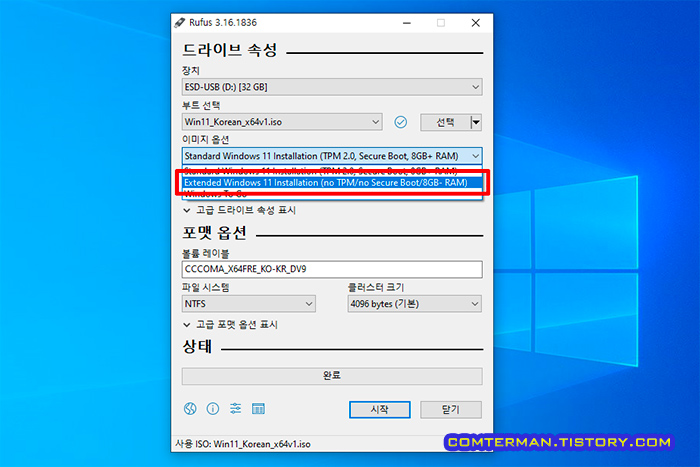Viewport: 700px width, 467px height.
Task: Select Extended Windows 11 Installation option
Action: pos(332,183)
